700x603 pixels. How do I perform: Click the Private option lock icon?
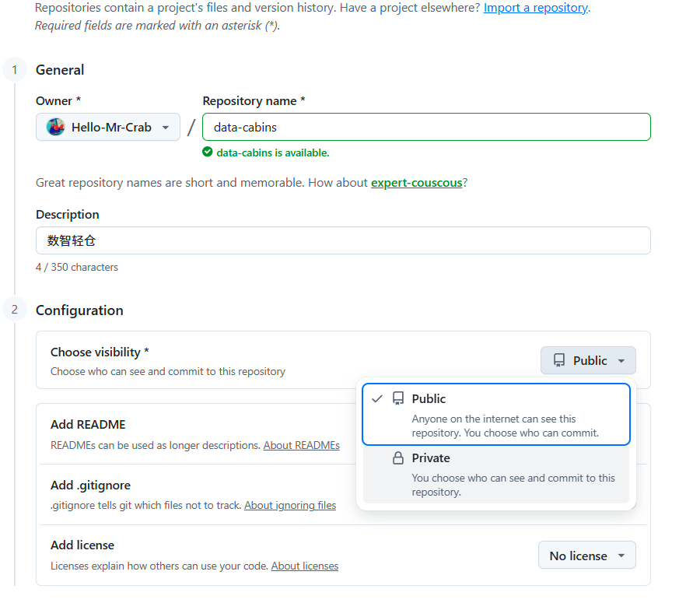point(397,458)
